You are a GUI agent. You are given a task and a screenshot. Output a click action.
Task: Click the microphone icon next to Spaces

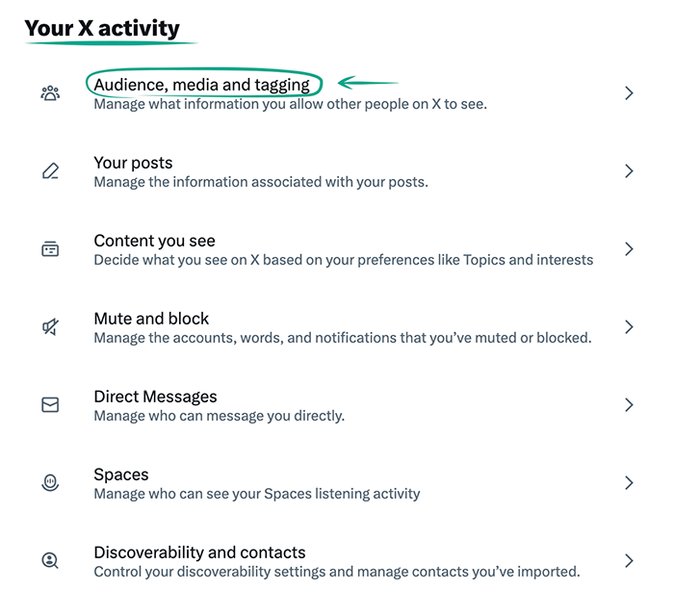(x=50, y=483)
